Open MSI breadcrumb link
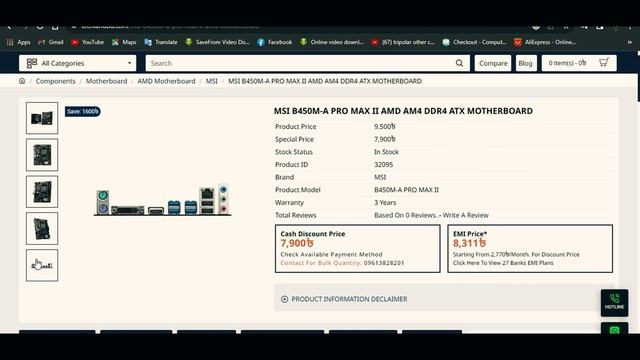The image size is (640, 360). pyautogui.click(x=211, y=81)
